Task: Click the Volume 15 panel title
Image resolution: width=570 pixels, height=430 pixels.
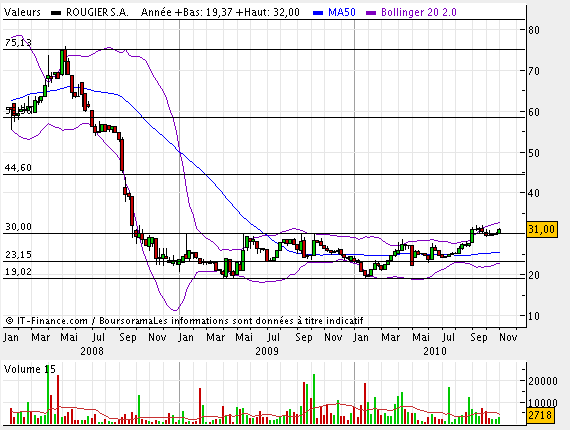Action: [x=30, y=369]
